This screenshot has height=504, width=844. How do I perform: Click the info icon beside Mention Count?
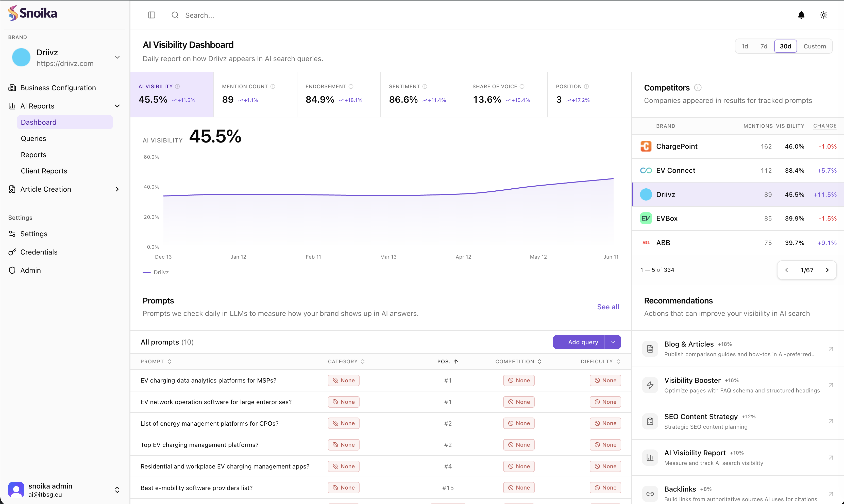pos(273,87)
